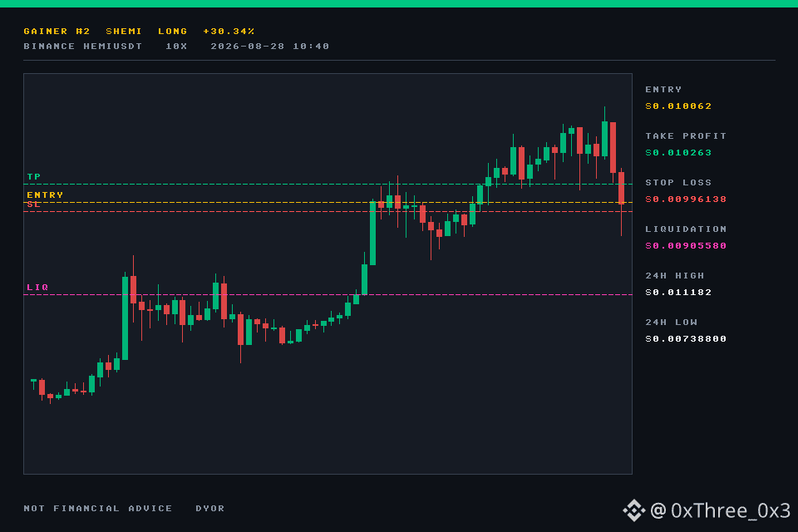Click the yellow ENTRY line label on chart

tap(45, 195)
